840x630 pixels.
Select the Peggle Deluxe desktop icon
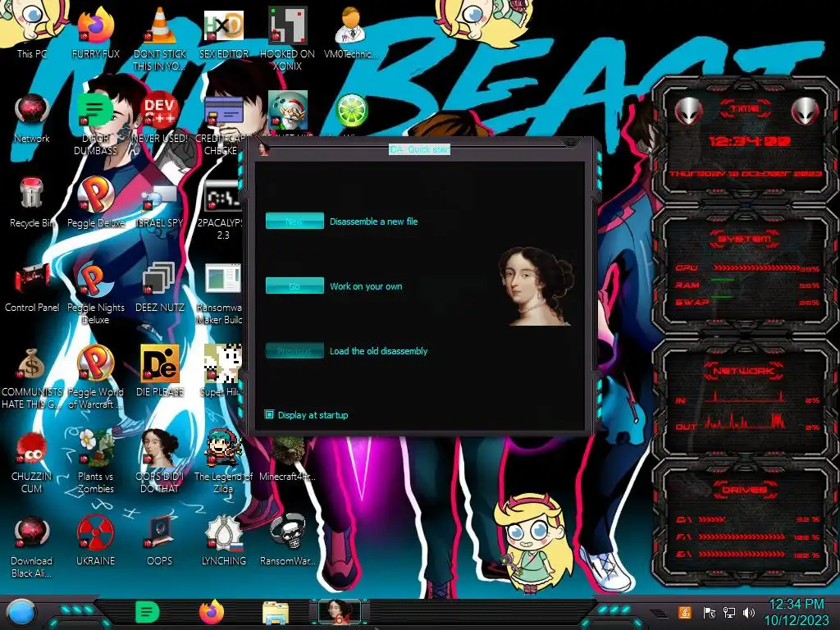96,203
